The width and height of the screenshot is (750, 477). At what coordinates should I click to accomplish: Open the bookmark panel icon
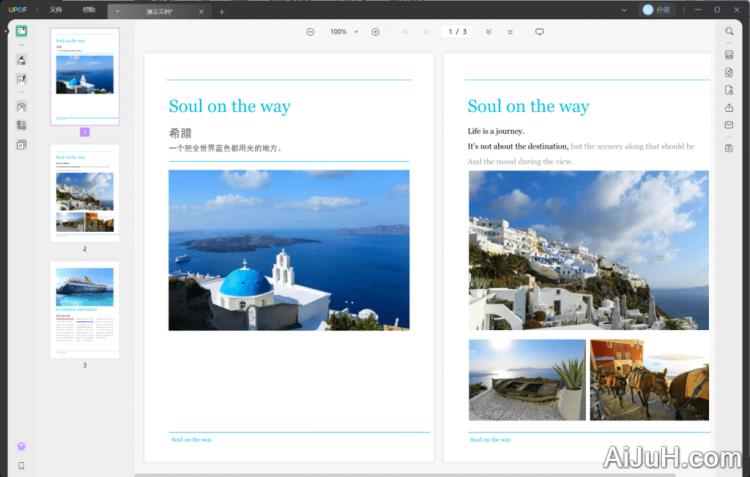pos(21,466)
